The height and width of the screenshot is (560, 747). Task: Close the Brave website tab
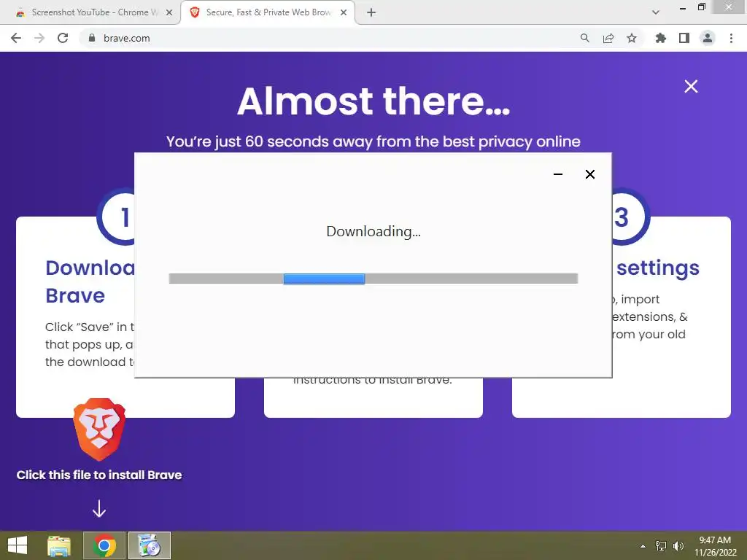click(x=344, y=12)
